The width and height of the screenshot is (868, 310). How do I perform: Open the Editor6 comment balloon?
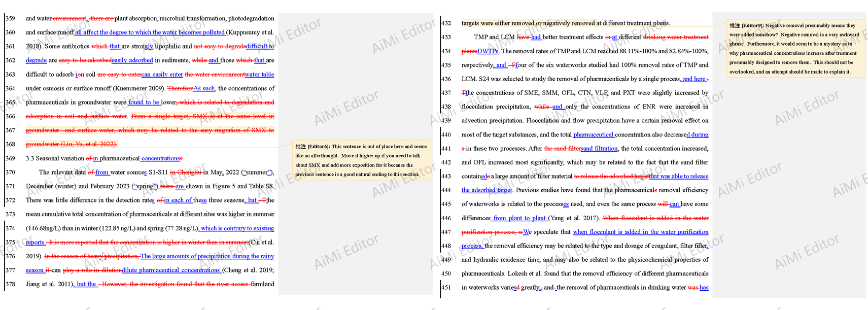362,160
